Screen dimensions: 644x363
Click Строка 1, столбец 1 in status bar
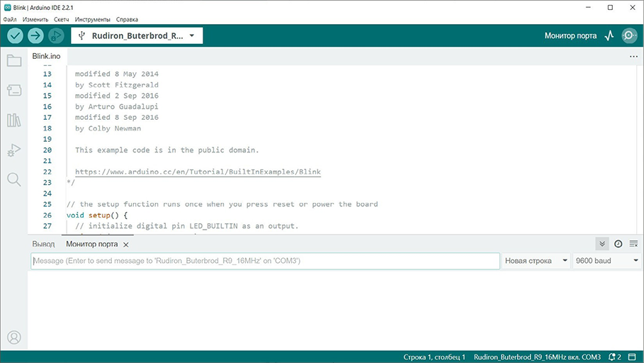(x=434, y=357)
